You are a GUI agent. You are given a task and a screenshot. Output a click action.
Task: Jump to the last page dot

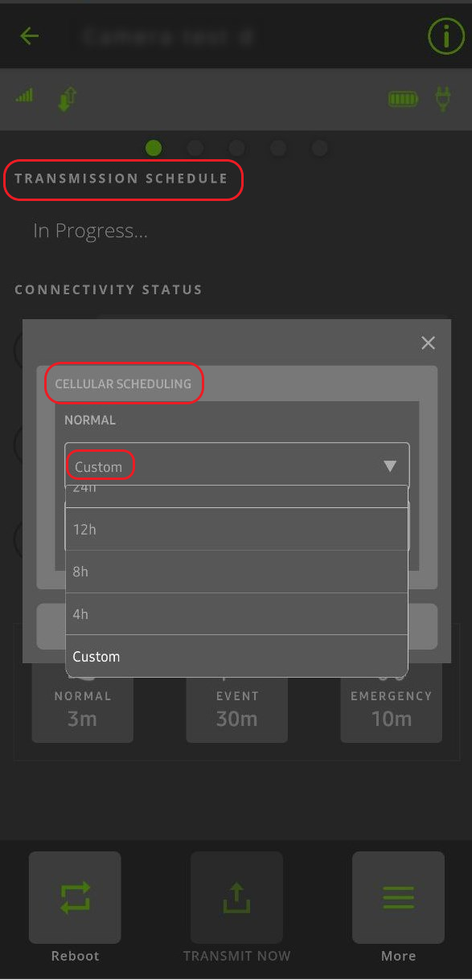click(319, 148)
